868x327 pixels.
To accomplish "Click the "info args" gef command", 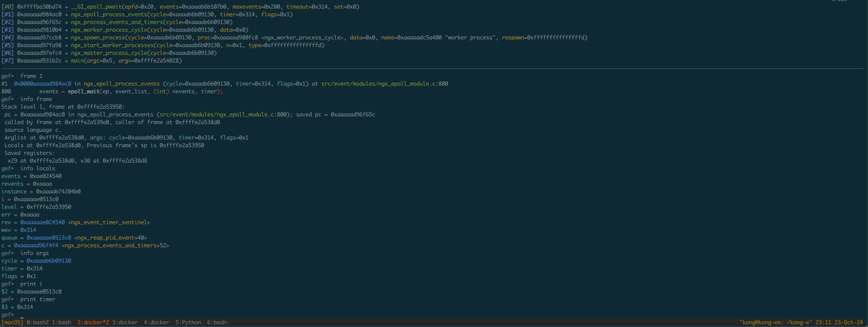I will point(34,253).
